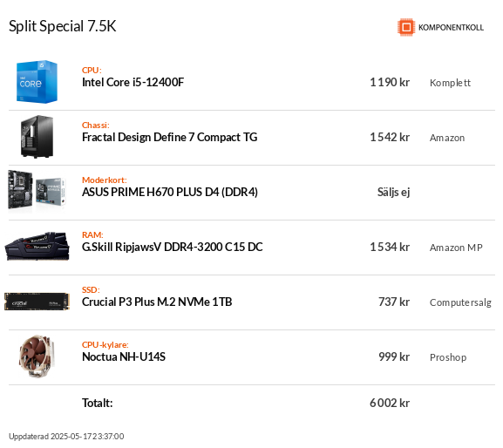
Task: Open the Intel Core i5 box thumbnail
Action: pyautogui.click(x=37, y=82)
